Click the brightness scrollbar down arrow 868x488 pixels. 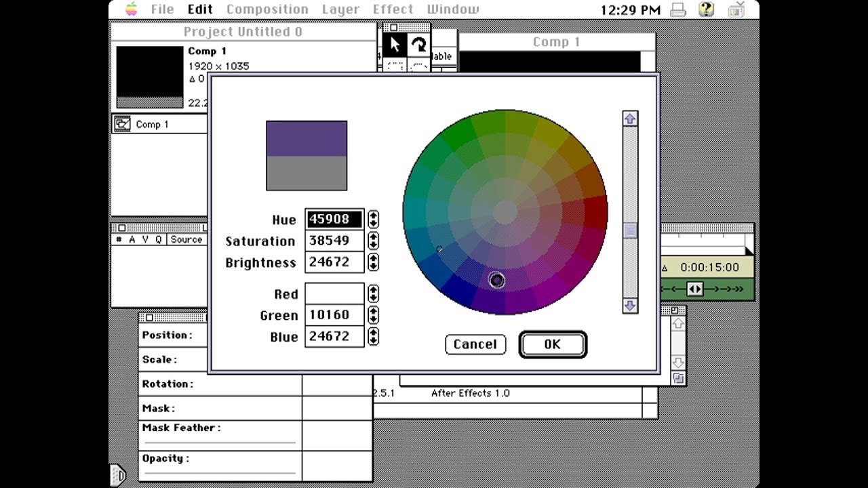pos(630,306)
